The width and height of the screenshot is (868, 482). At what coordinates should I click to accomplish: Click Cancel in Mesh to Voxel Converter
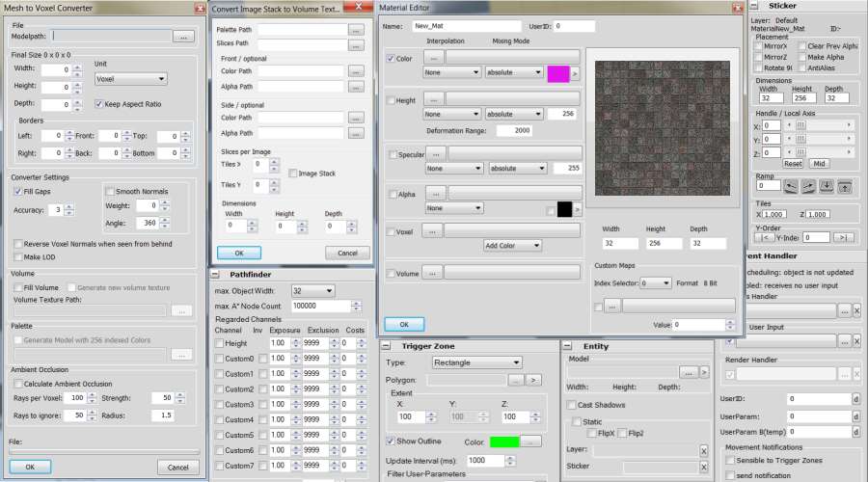tap(177, 468)
